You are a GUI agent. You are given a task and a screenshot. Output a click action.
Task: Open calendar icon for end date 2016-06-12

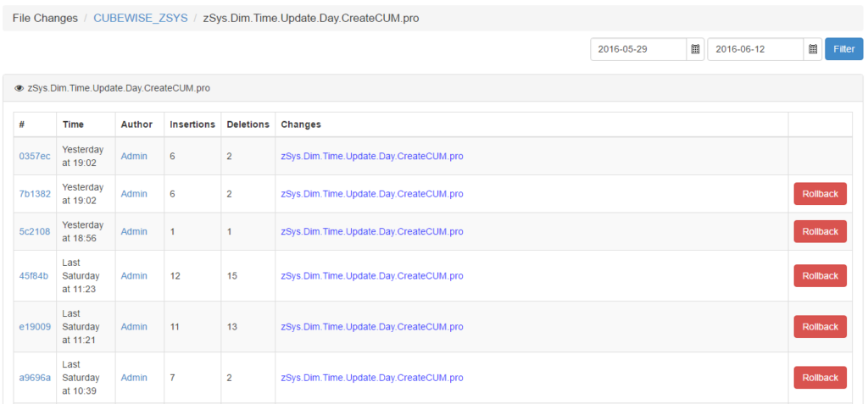pos(812,49)
